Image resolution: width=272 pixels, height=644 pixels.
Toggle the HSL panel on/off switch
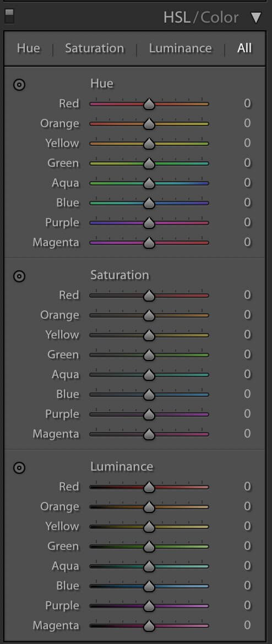[x=9, y=16]
